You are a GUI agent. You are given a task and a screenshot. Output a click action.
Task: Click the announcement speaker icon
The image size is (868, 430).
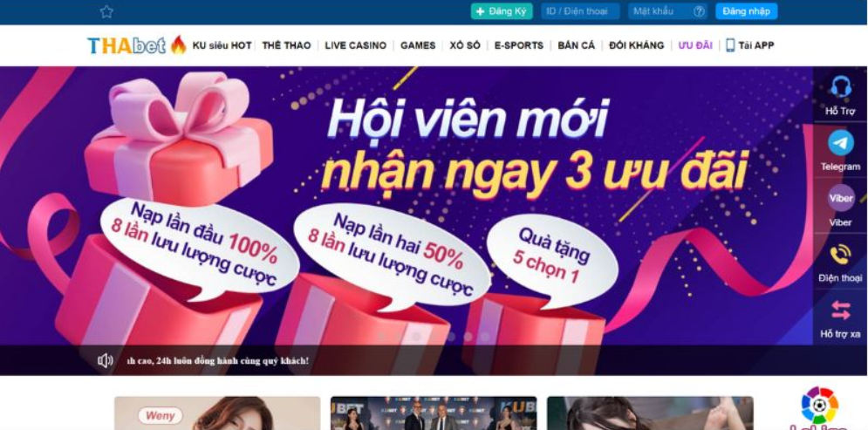(x=106, y=361)
